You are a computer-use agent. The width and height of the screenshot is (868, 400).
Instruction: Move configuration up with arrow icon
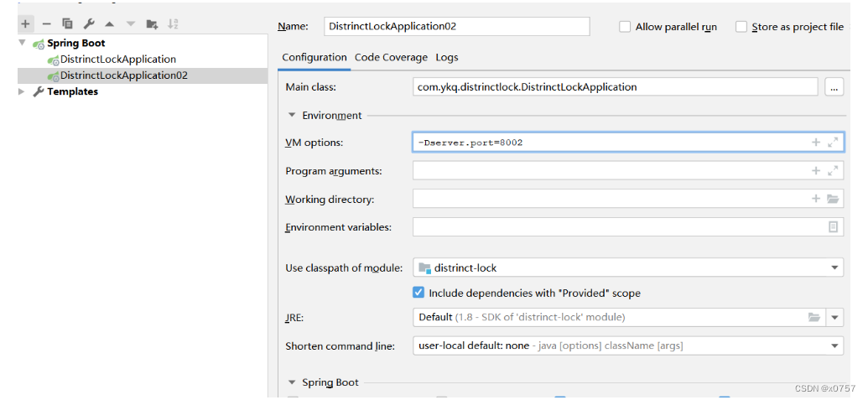(110, 23)
